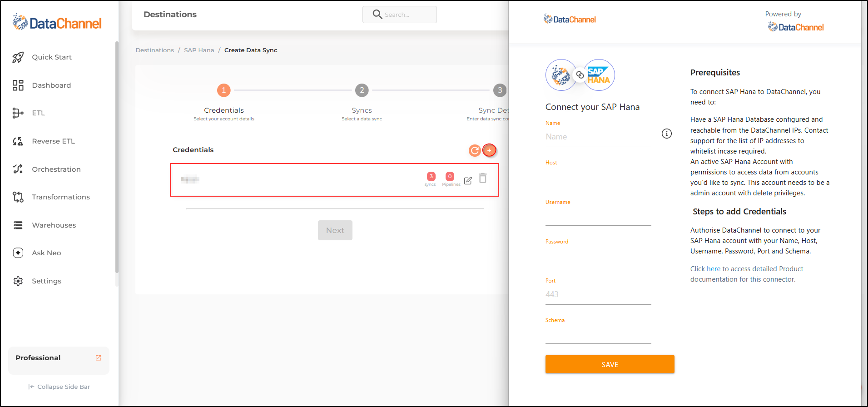Open the Ask Neo icon
The width and height of the screenshot is (868, 407).
(x=18, y=253)
